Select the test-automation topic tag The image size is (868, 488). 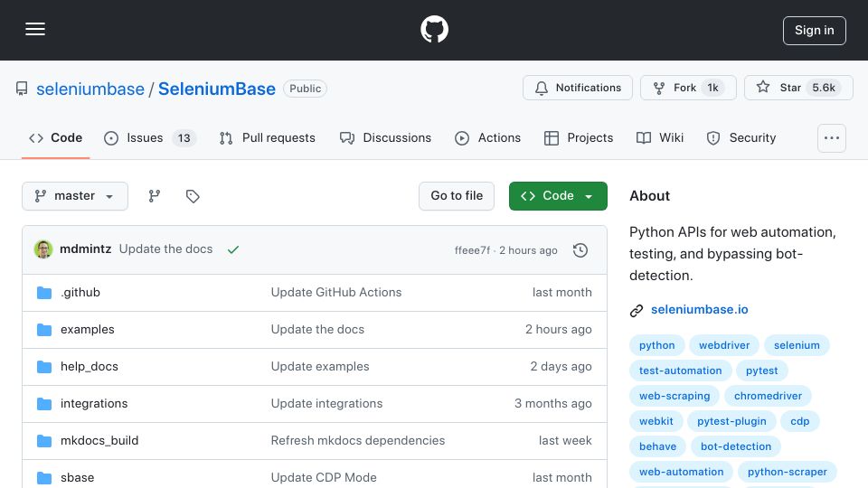click(x=680, y=371)
